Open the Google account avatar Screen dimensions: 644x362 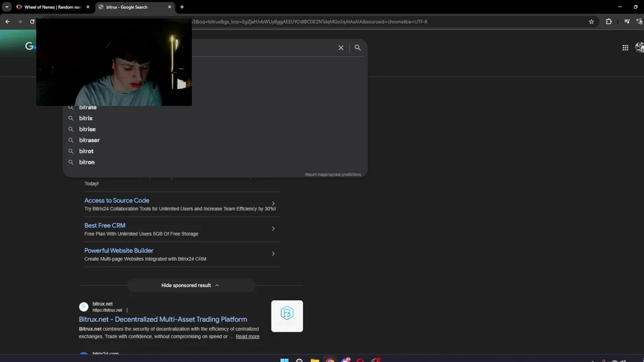640,48
